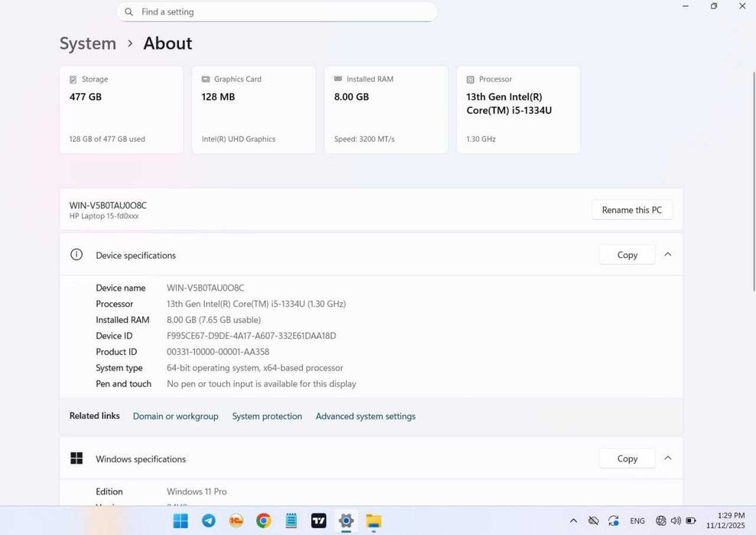Click Speed: 3200 MT/s text
Viewport: 756px width, 535px height.
(x=364, y=139)
